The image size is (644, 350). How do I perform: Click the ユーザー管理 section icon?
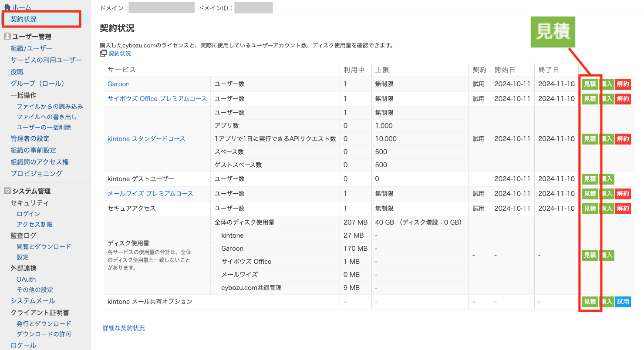coord(7,37)
